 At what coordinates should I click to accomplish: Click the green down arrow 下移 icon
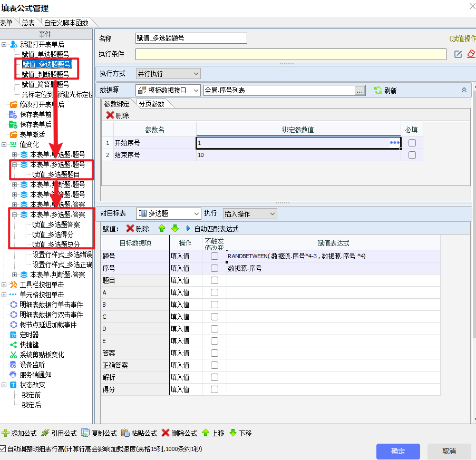pyautogui.click(x=233, y=433)
